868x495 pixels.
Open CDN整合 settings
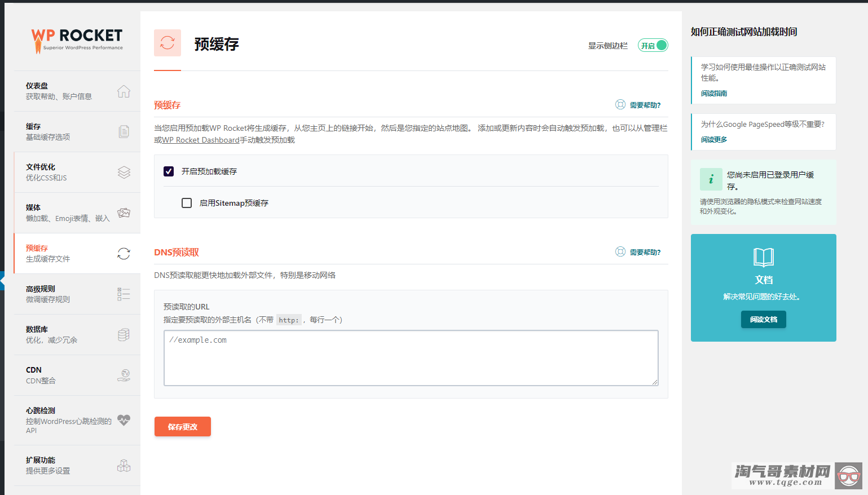click(77, 375)
